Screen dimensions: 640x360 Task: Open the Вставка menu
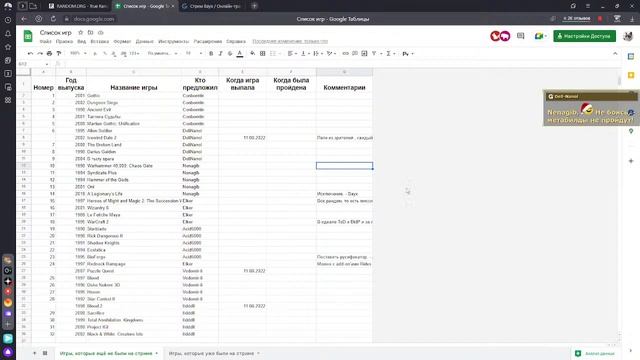(100, 41)
